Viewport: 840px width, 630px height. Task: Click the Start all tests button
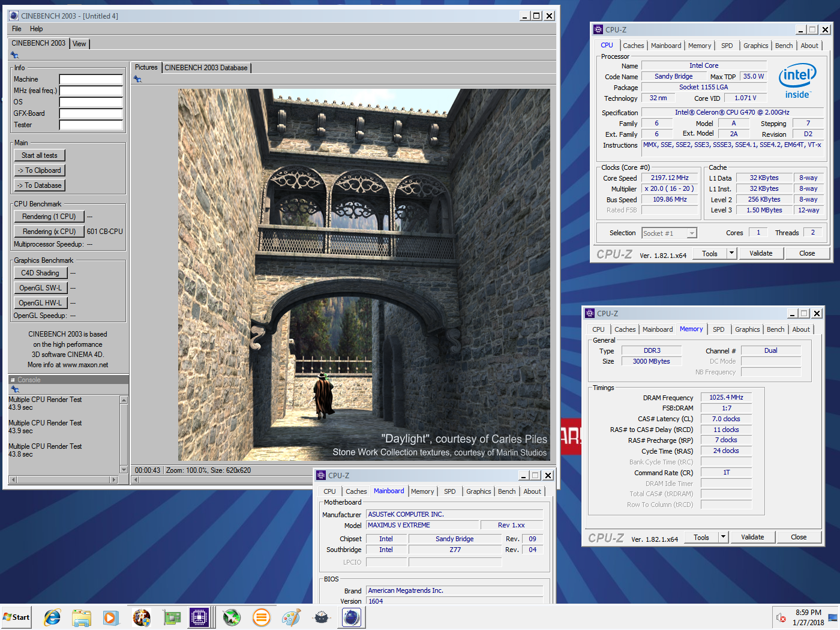pos(40,155)
